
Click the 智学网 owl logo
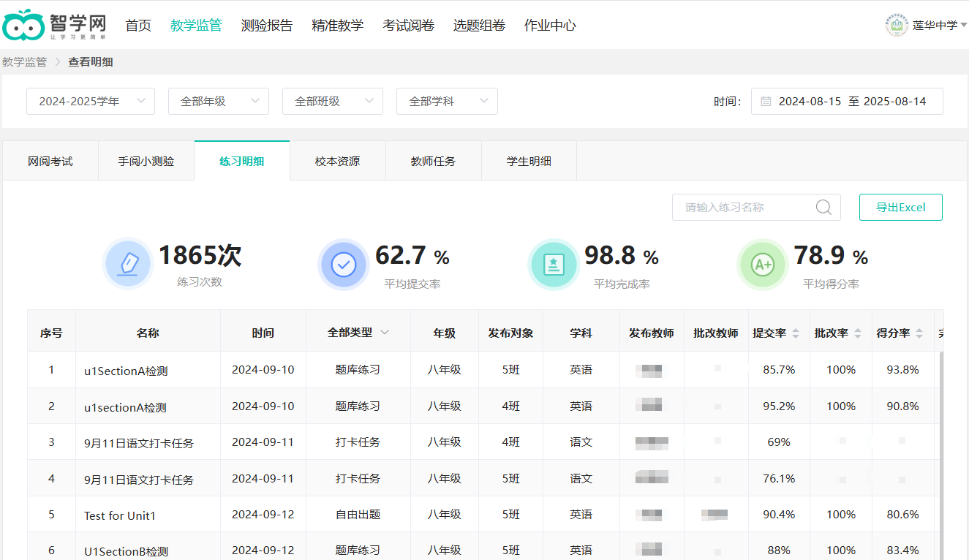[x=23, y=26]
